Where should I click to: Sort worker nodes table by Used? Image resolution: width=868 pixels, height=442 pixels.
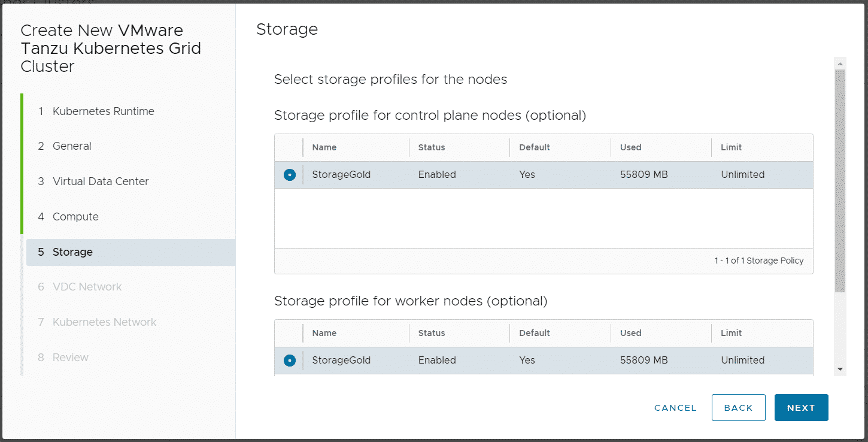point(630,333)
